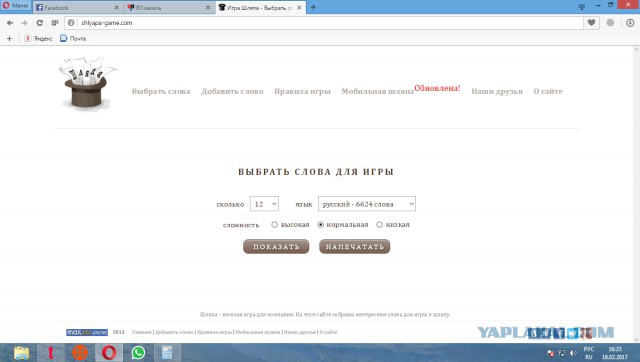Bookmark page with heart icon
Screen dimensions: 640x362
pyautogui.click(x=591, y=23)
